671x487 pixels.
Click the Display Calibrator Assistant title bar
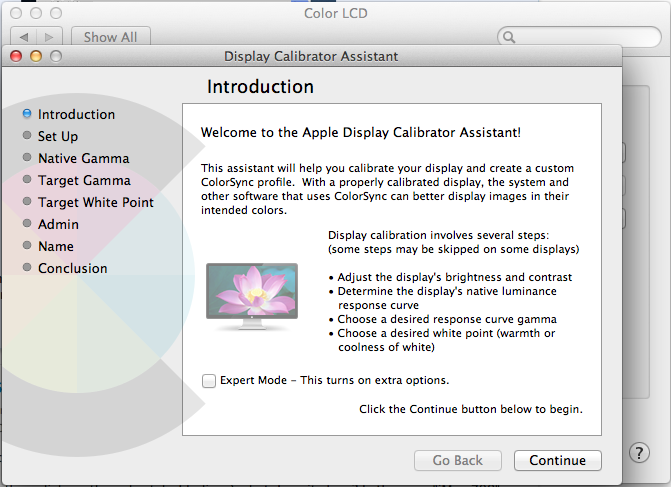point(311,56)
